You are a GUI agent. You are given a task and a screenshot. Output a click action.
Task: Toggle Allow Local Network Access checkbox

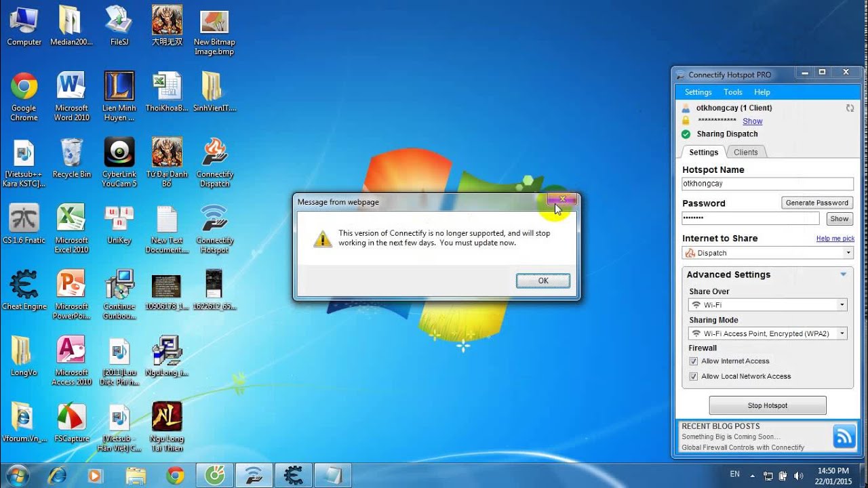pos(693,376)
